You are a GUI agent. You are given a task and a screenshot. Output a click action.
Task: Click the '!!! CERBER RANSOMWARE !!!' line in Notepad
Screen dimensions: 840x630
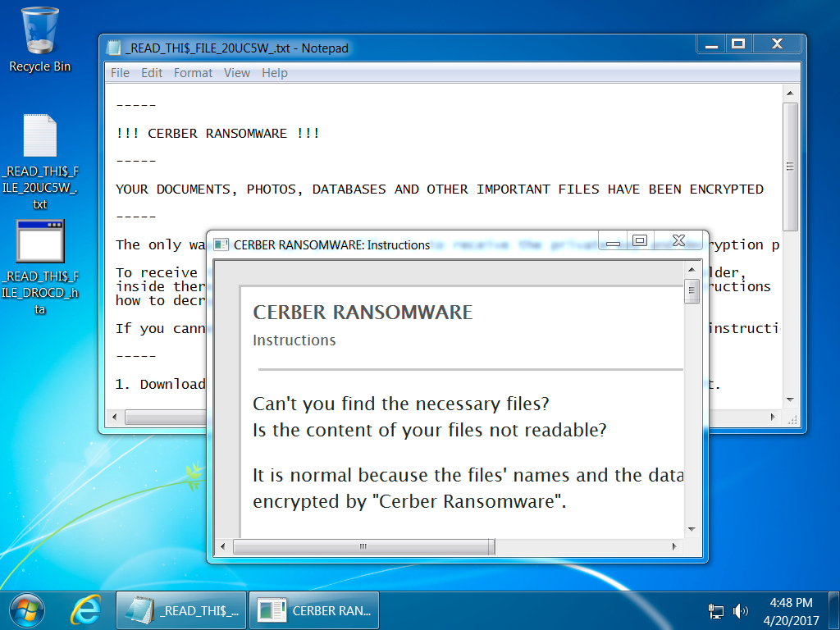(217, 134)
